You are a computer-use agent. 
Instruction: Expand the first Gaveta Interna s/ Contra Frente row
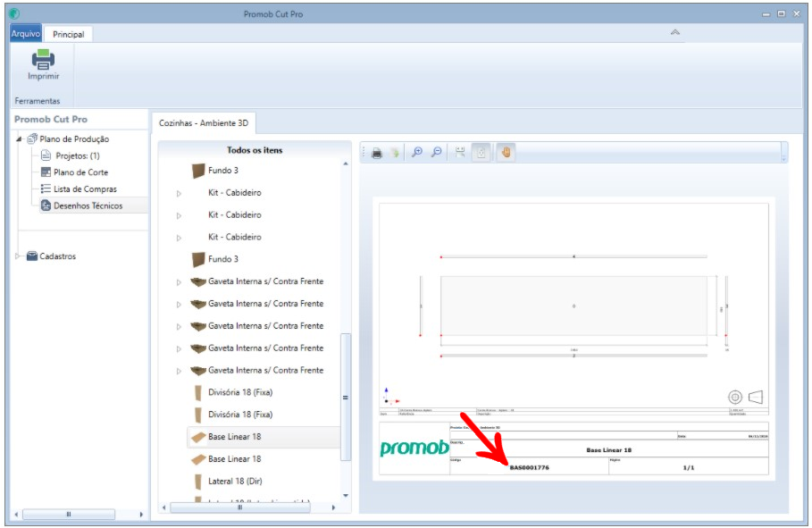click(179, 282)
